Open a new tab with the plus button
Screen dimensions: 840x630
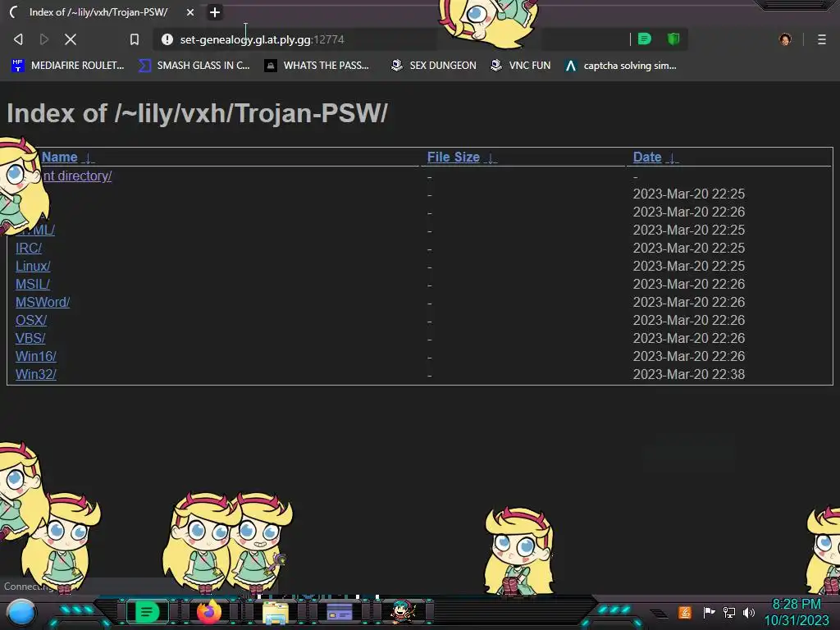point(215,11)
